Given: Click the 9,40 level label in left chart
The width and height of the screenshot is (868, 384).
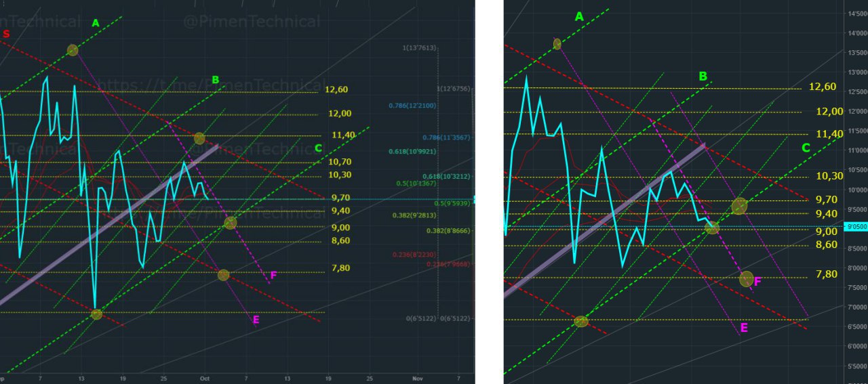Looking at the screenshot, I should (341, 211).
